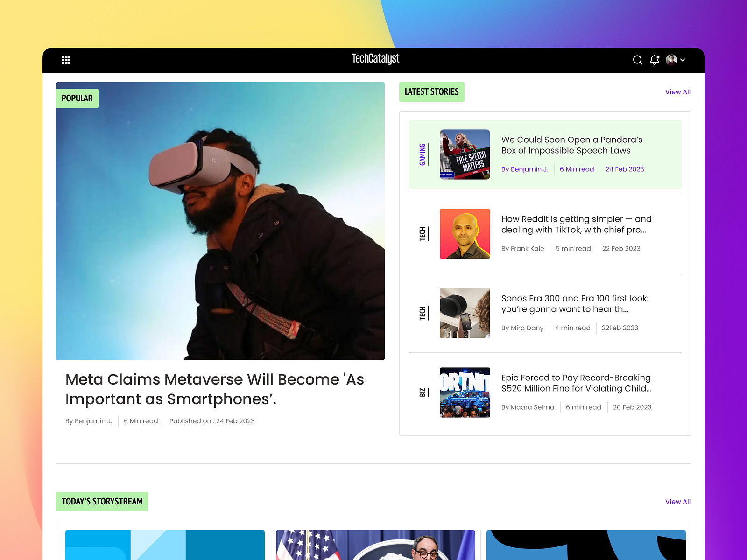Viewport: 747px width, 560px height.
Task: Open the Meta Claims Metaverse headline
Action: pos(214,389)
